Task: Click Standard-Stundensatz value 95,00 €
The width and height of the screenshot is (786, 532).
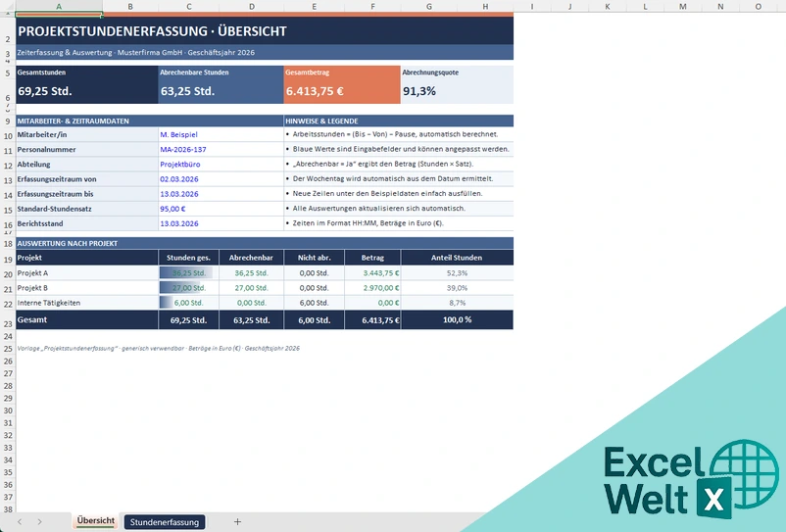Action: (x=172, y=209)
